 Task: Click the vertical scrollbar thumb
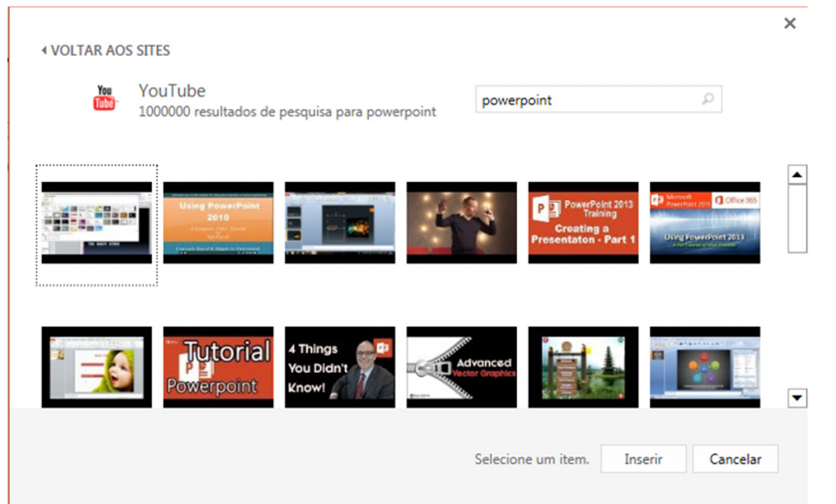tap(797, 220)
